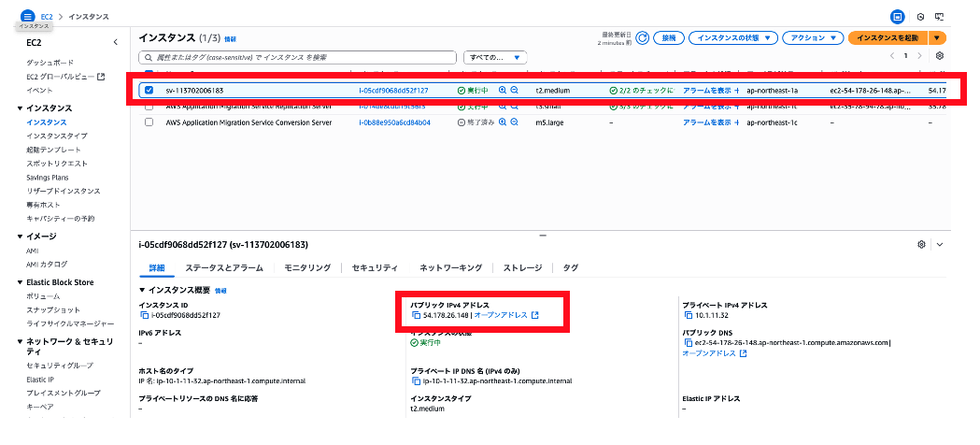
Task: Open the details panel settings gear
Action: (x=921, y=244)
